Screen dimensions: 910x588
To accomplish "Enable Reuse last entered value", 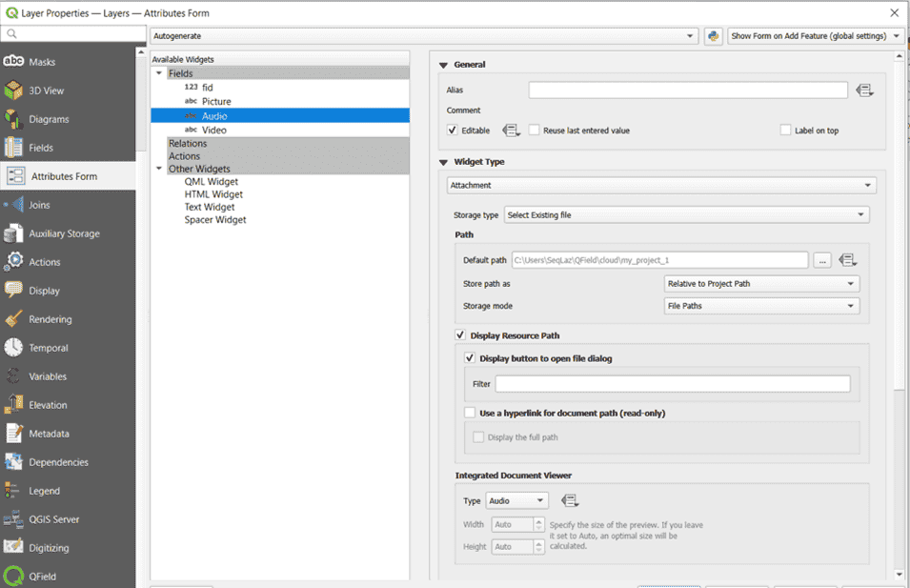I will [535, 131].
